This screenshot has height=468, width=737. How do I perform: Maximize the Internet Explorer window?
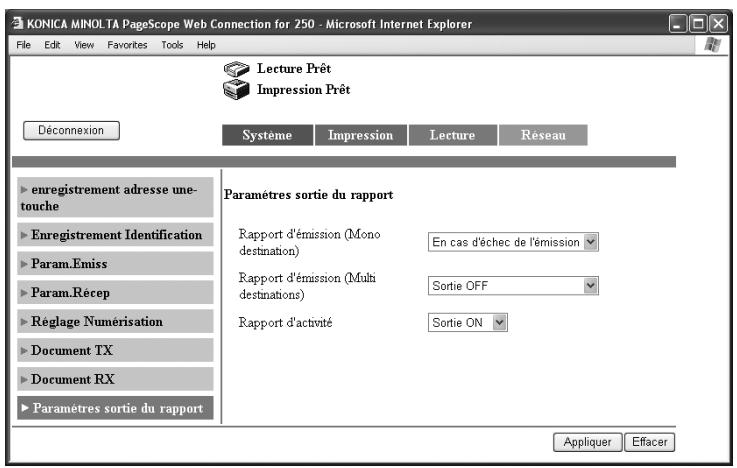tap(698, 23)
